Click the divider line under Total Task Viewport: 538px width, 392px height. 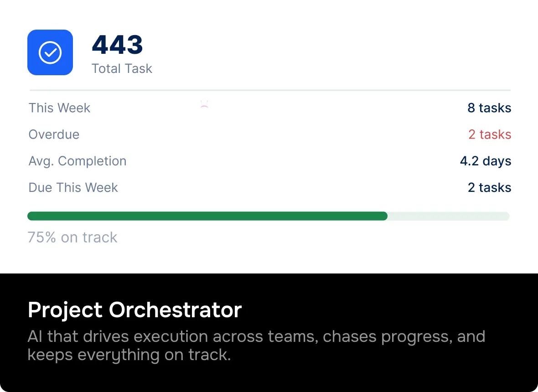coord(270,90)
